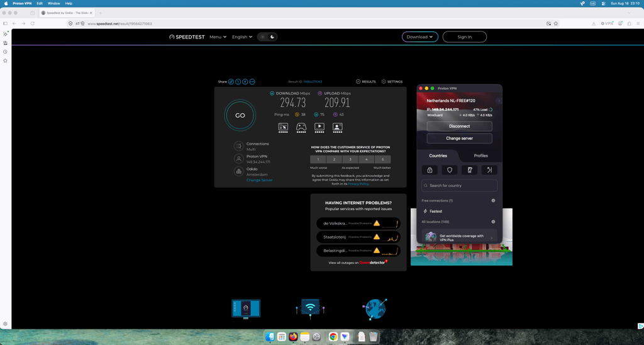Open the Help menu
This screenshot has height=345, width=644.
[x=69, y=3]
